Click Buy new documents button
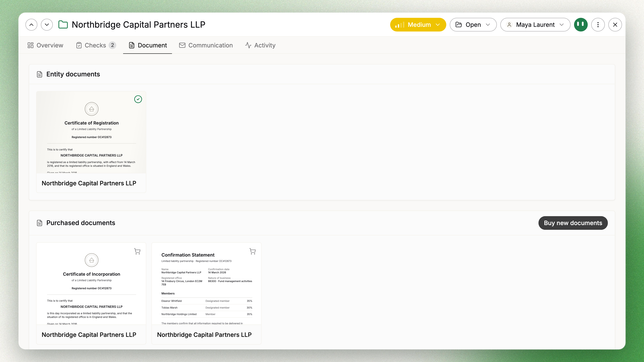644x362 pixels. (x=573, y=223)
